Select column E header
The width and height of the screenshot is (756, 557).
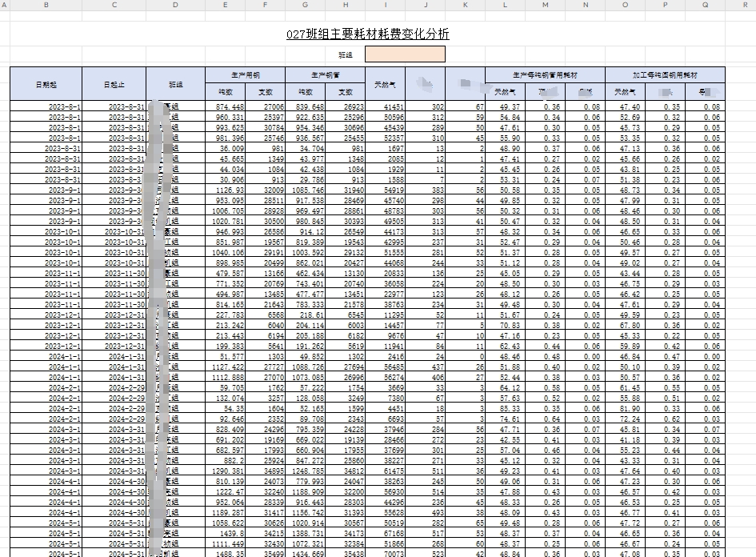225,5
